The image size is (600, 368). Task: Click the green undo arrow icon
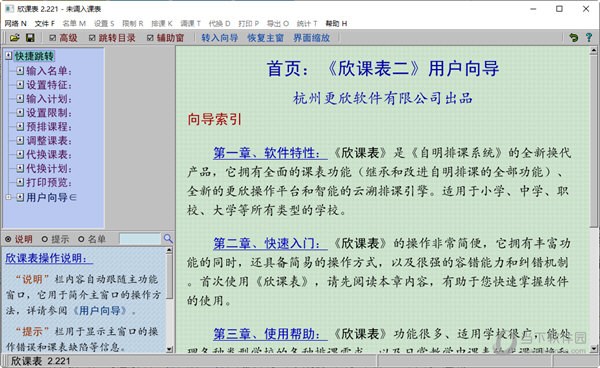[574, 37]
